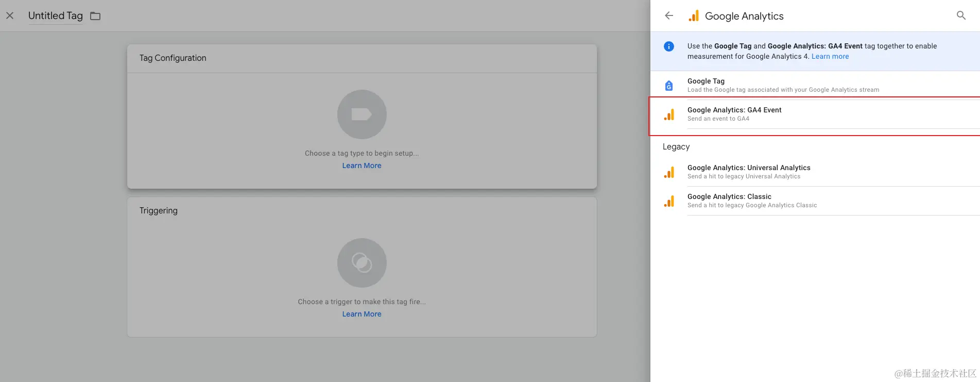This screenshot has height=382, width=980.
Task: Go back using the panel's arrow icon
Action: [669, 15]
